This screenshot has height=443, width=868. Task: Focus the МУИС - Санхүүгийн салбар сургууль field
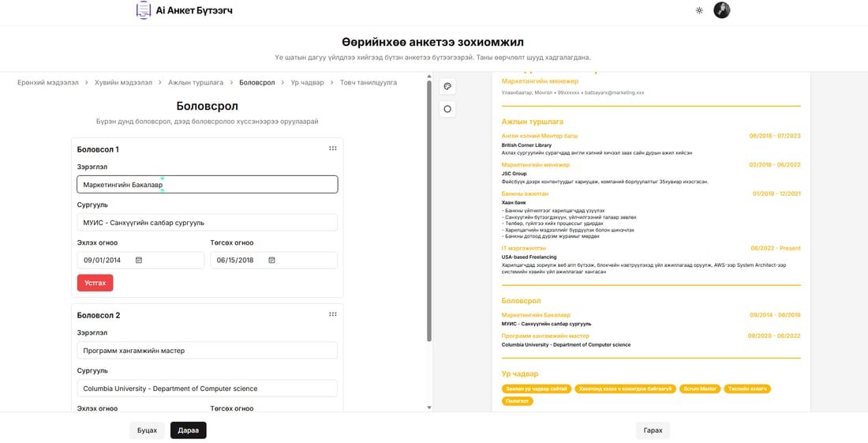coord(207,222)
